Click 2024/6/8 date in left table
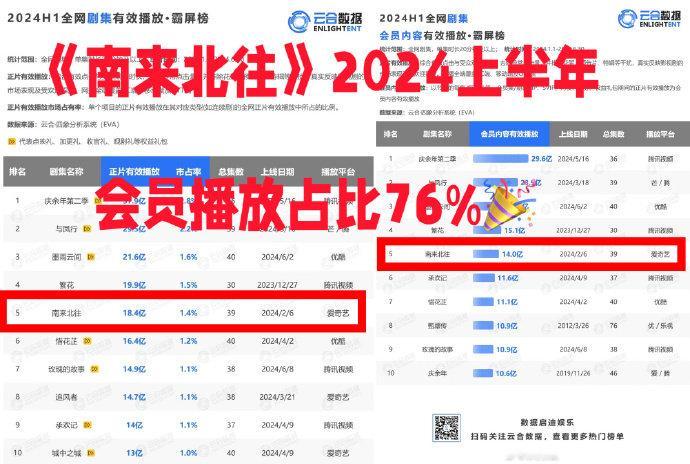This screenshot has width=690, height=464. [x=277, y=369]
